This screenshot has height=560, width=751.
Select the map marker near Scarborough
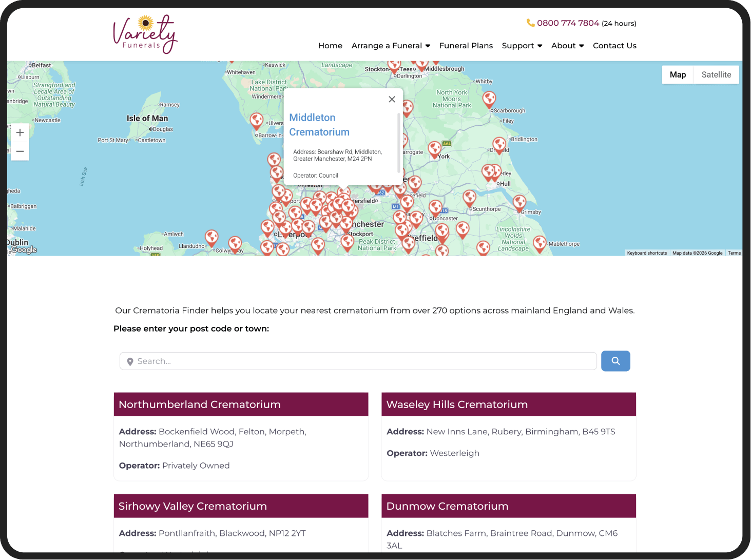tap(489, 99)
